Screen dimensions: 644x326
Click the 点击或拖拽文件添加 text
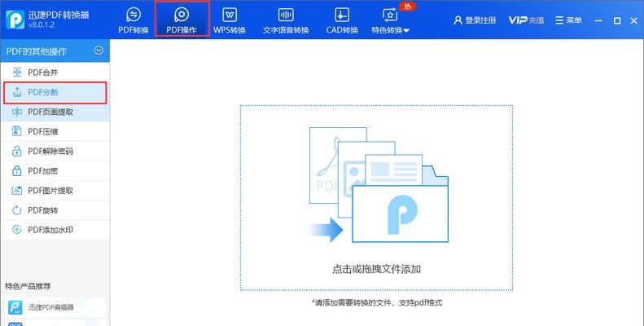(376, 269)
